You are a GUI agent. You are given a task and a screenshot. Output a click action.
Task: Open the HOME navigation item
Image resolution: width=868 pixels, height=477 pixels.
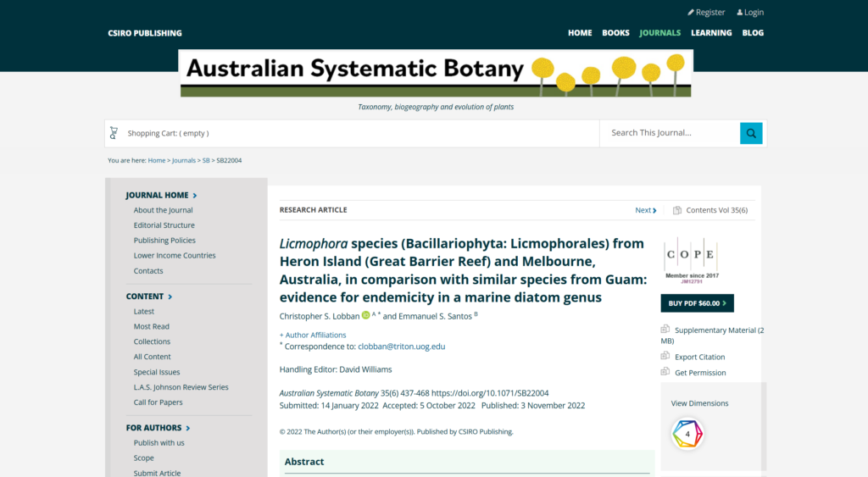tap(580, 33)
